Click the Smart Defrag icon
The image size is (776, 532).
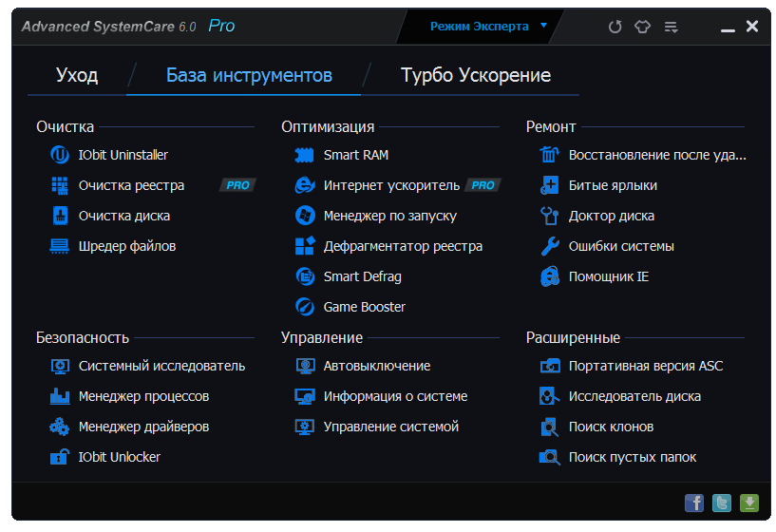pyautogui.click(x=305, y=276)
